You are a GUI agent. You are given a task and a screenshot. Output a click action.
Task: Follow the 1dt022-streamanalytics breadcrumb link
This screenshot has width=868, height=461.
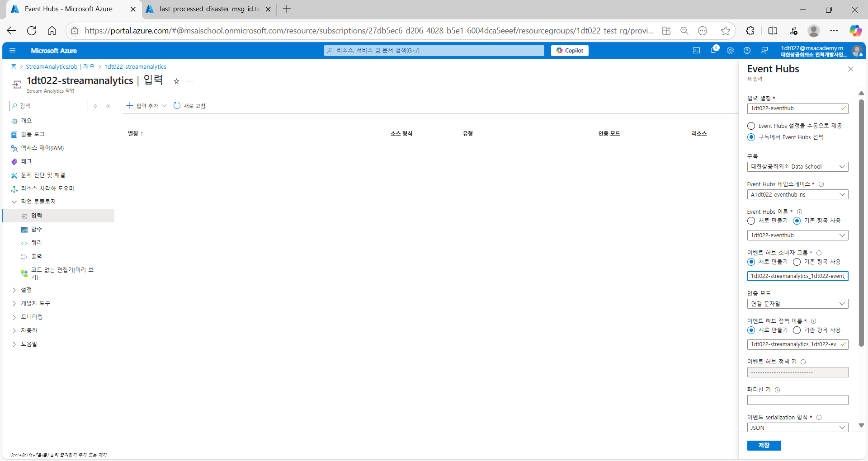135,67
